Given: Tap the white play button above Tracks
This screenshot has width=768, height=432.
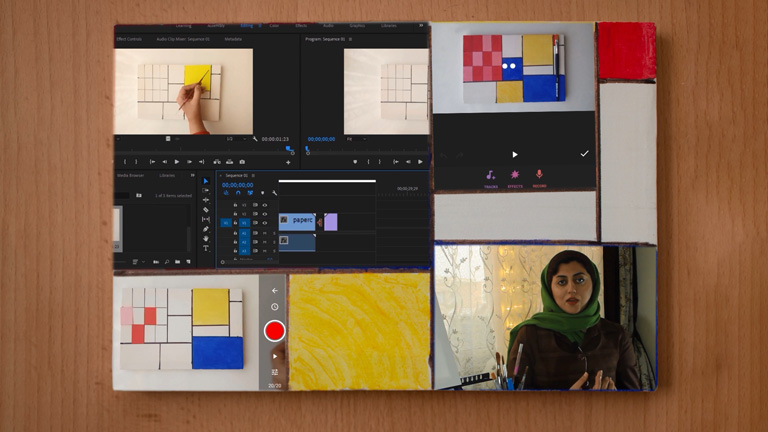Looking at the screenshot, I should tap(515, 154).
